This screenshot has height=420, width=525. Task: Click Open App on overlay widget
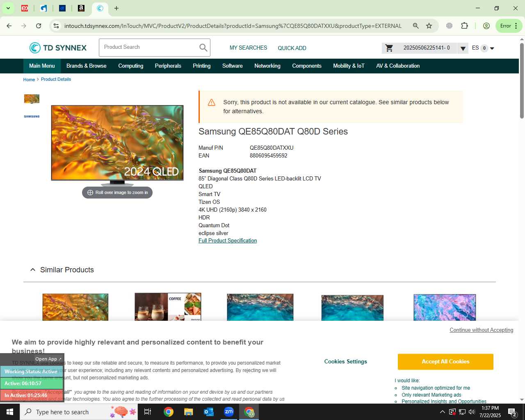click(48, 359)
